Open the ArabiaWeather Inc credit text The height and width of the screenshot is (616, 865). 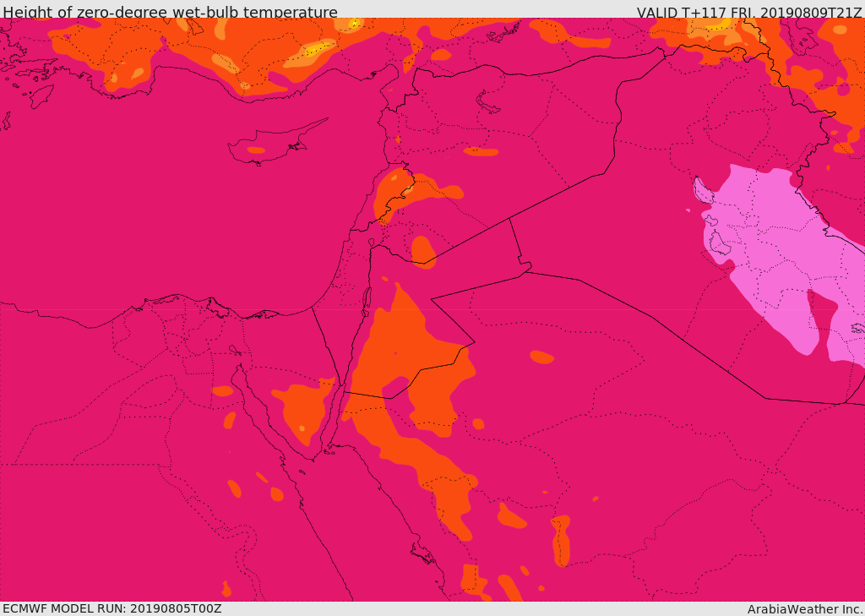click(805, 609)
